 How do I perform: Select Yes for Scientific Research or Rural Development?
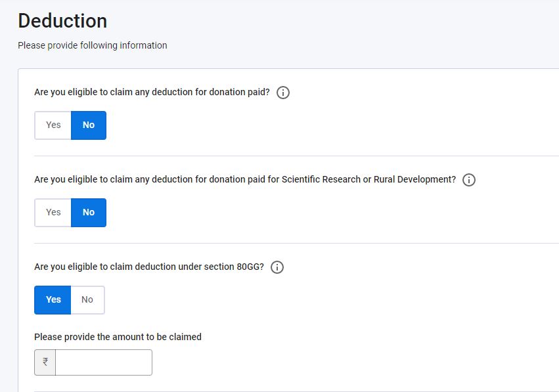click(53, 212)
